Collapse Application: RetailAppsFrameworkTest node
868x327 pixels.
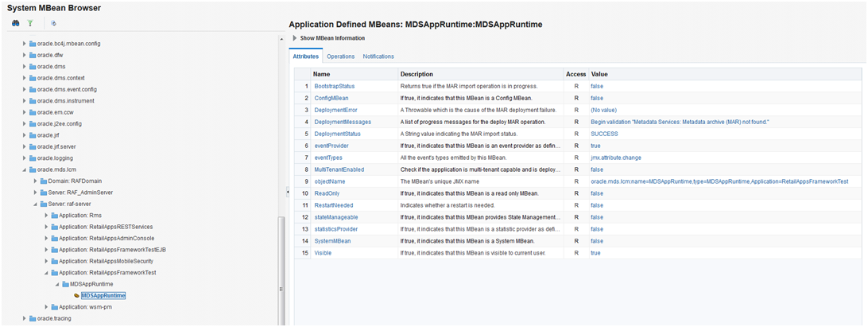click(x=46, y=273)
